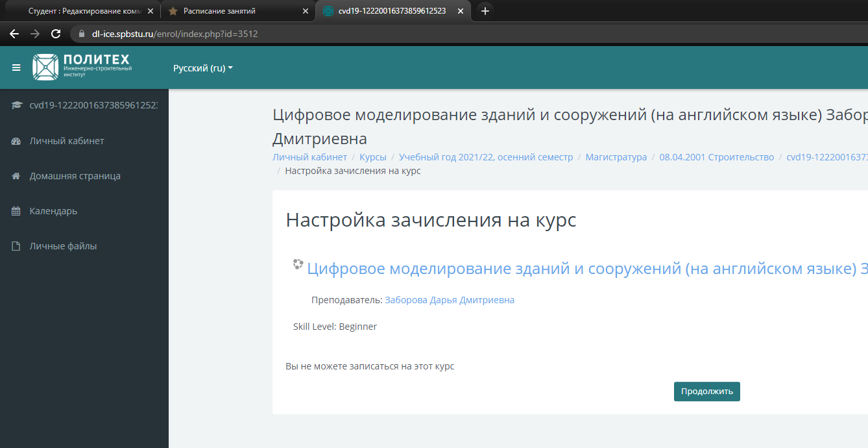Open 08.04.2001 Строительство breadcrumb link
The height and width of the screenshot is (448, 868).
(717, 157)
